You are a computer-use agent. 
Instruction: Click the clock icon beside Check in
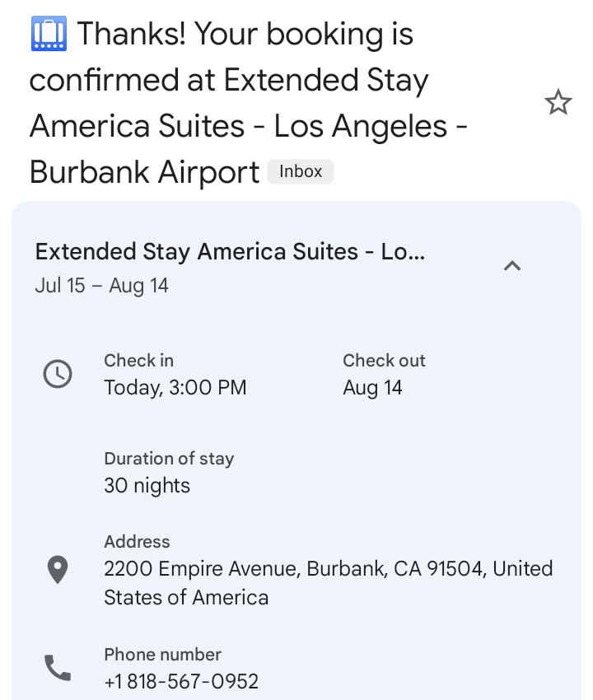pyautogui.click(x=58, y=374)
